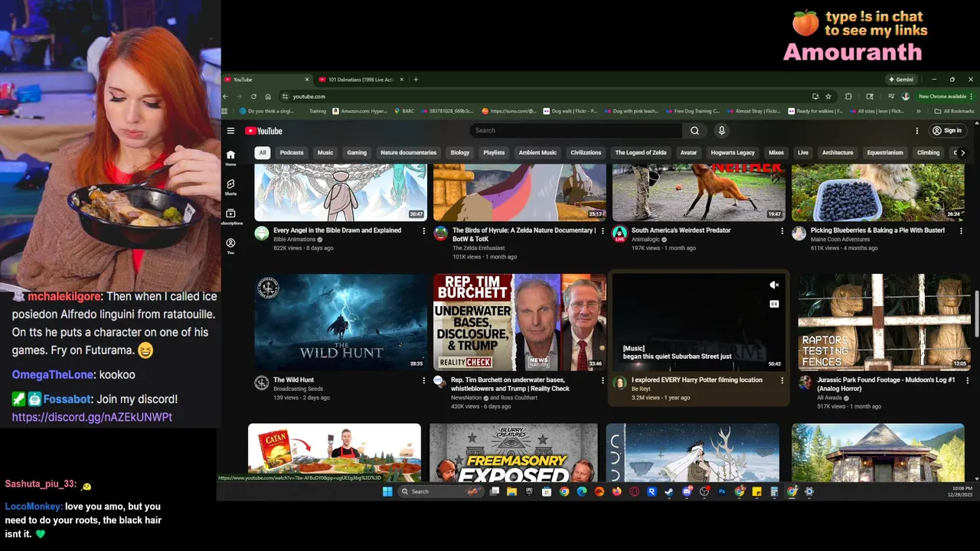This screenshot has height=551, width=980.
Task: Open options for Rep. Tim Burchett video
Action: pyautogui.click(x=603, y=380)
